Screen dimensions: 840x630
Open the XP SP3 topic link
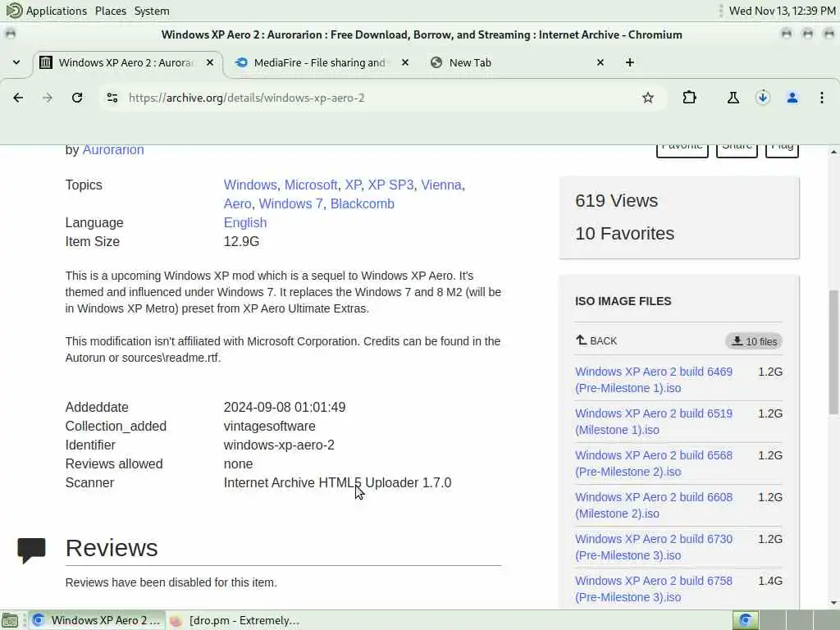click(x=390, y=185)
